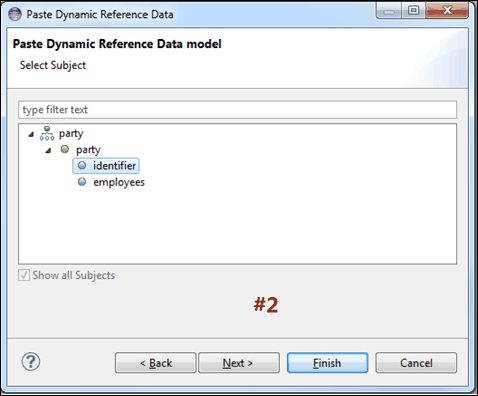
Task: Select the child party label
Action: coord(88,150)
